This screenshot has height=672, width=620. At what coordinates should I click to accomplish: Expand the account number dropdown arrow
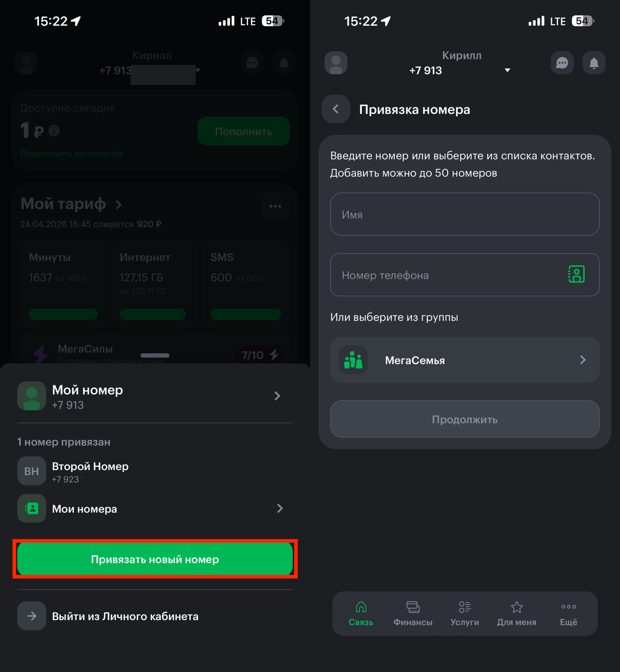507,70
